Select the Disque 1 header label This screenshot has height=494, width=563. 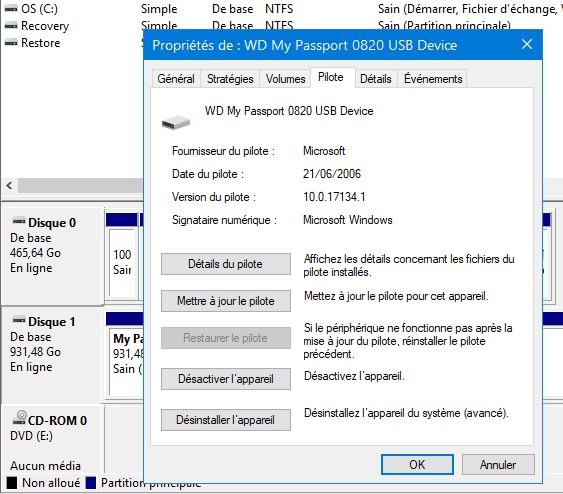[52, 322]
